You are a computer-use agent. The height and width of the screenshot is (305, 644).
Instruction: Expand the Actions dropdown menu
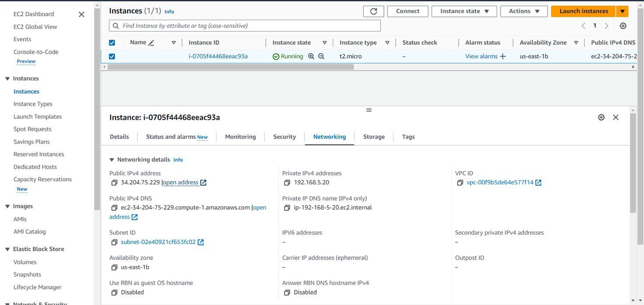(524, 11)
